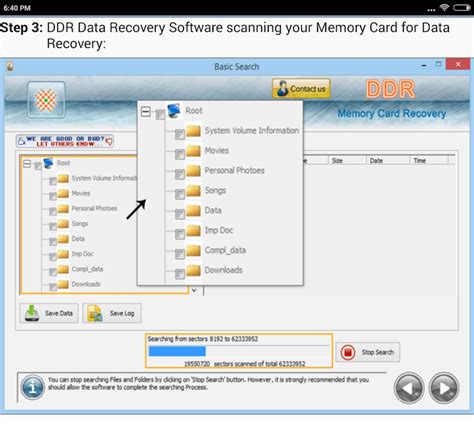Click the Save Log document icon
474x434 pixels.
[95, 313]
